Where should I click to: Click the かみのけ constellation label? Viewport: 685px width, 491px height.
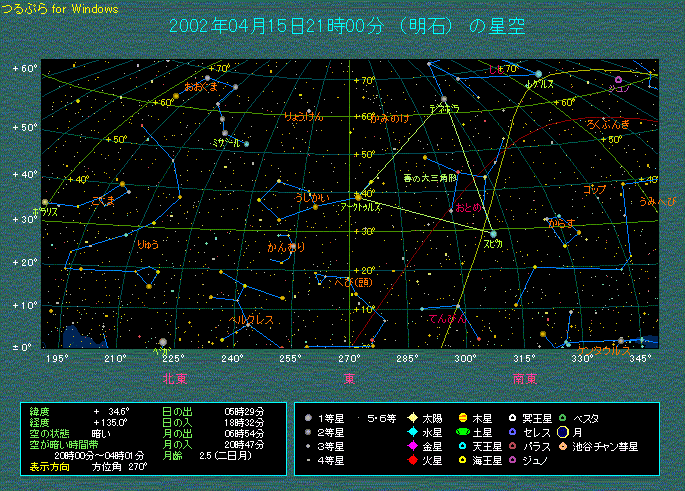coord(390,118)
